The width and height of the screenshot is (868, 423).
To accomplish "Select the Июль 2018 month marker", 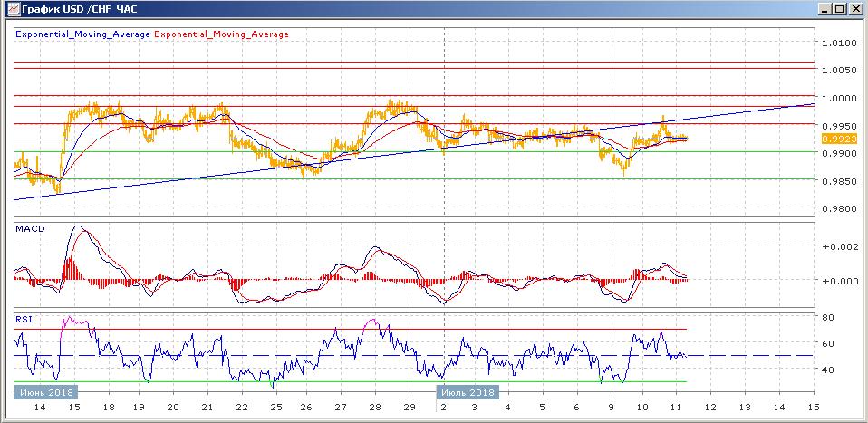I will 468,392.
